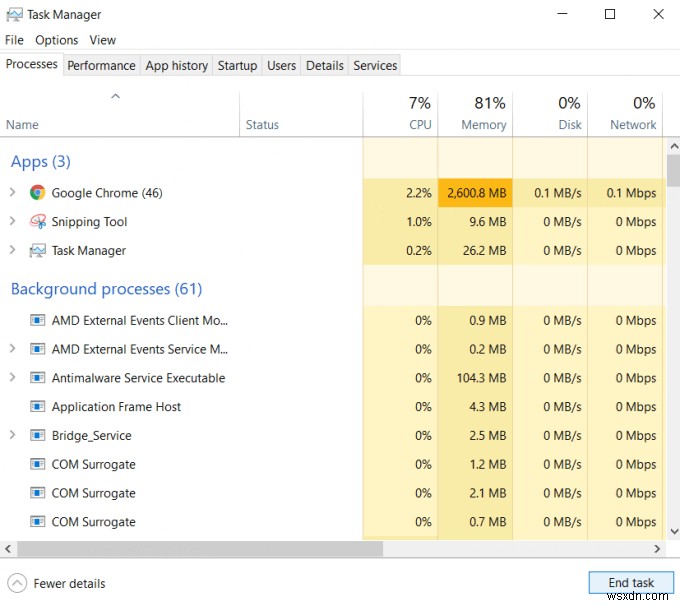The width and height of the screenshot is (680, 606).
Task: Switch to the Details tab
Action: click(x=325, y=66)
